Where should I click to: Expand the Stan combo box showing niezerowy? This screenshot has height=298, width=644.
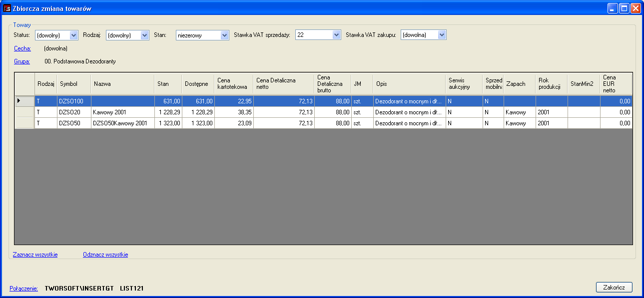(x=225, y=35)
